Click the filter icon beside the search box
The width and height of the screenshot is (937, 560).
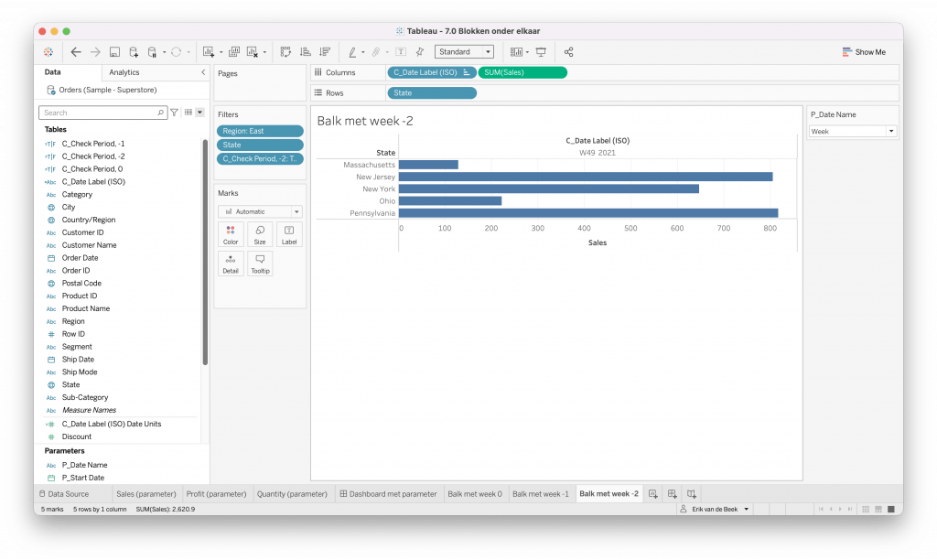pyautogui.click(x=174, y=113)
